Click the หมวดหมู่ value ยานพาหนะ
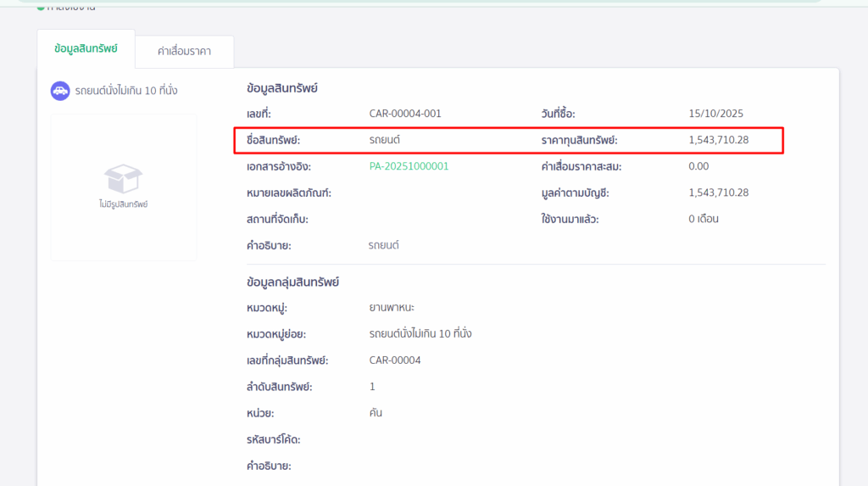The width and height of the screenshot is (868, 486). click(392, 308)
